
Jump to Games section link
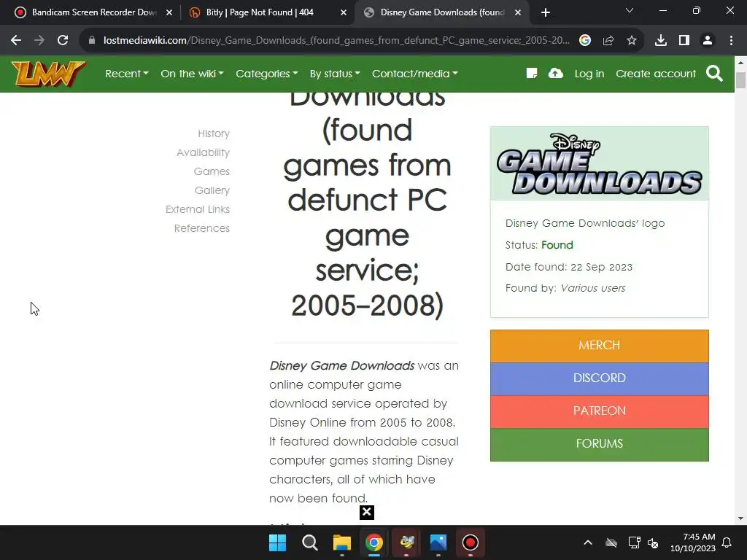(x=212, y=171)
